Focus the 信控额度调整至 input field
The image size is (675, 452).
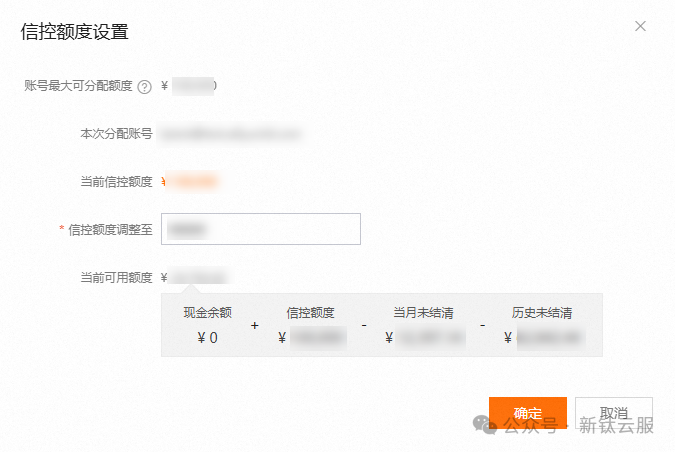261,229
